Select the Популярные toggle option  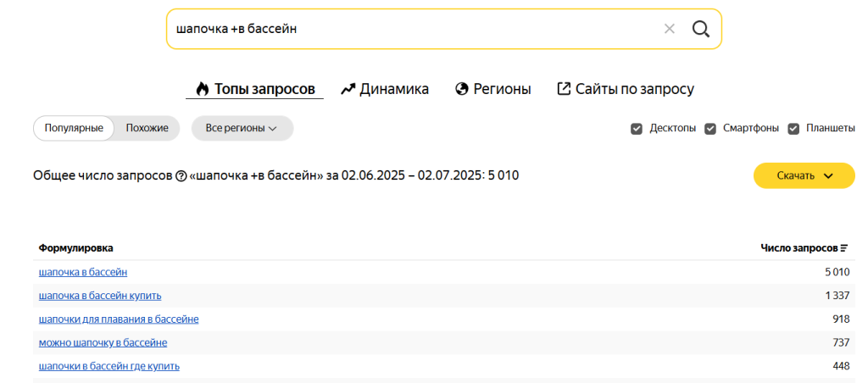pyautogui.click(x=74, y=128)
